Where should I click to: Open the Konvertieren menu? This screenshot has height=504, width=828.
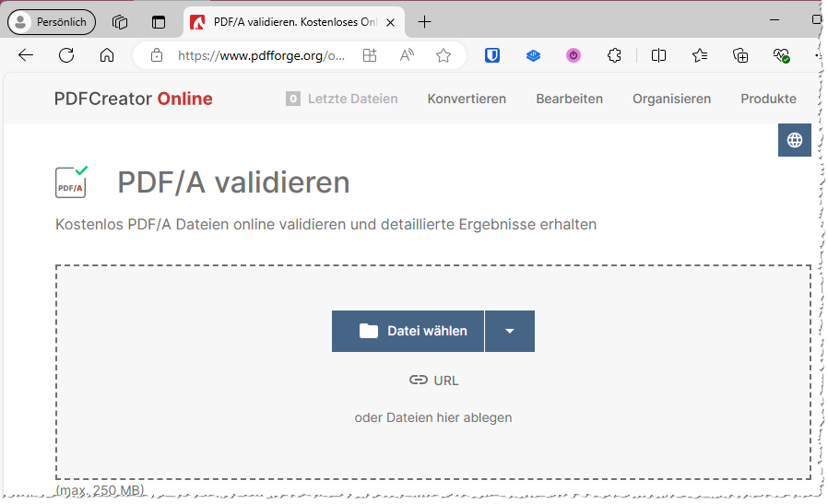pos(467,99)
